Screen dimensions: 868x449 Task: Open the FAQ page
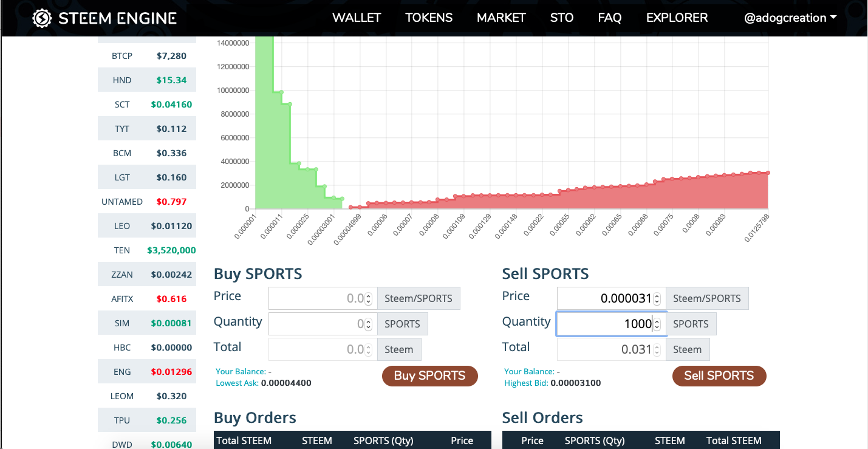pos(610,18)
